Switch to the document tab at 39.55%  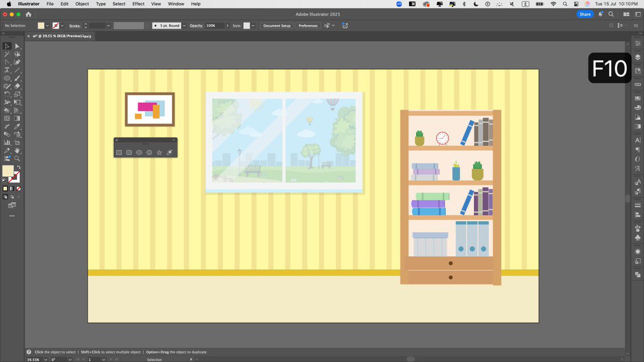(62, 36)
